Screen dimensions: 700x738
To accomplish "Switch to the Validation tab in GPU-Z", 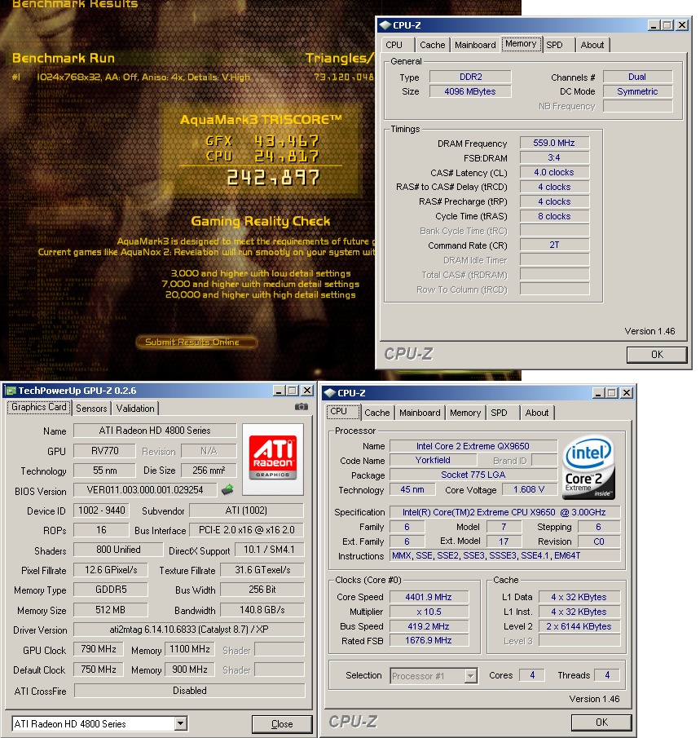I will click(x=135, y=408).
